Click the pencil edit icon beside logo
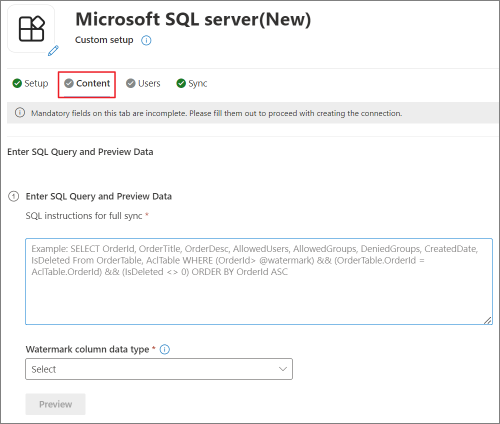Screen dimensions: 500x424 pos(53,51)
